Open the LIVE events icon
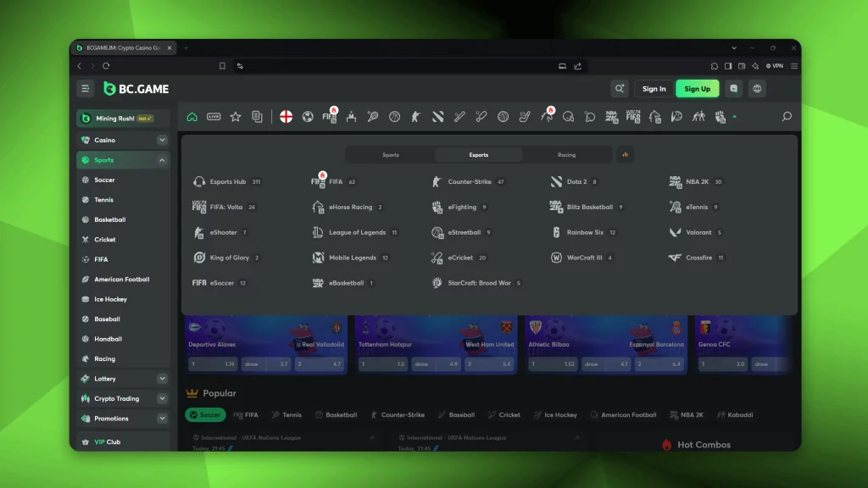 click(x=214, y=117)
